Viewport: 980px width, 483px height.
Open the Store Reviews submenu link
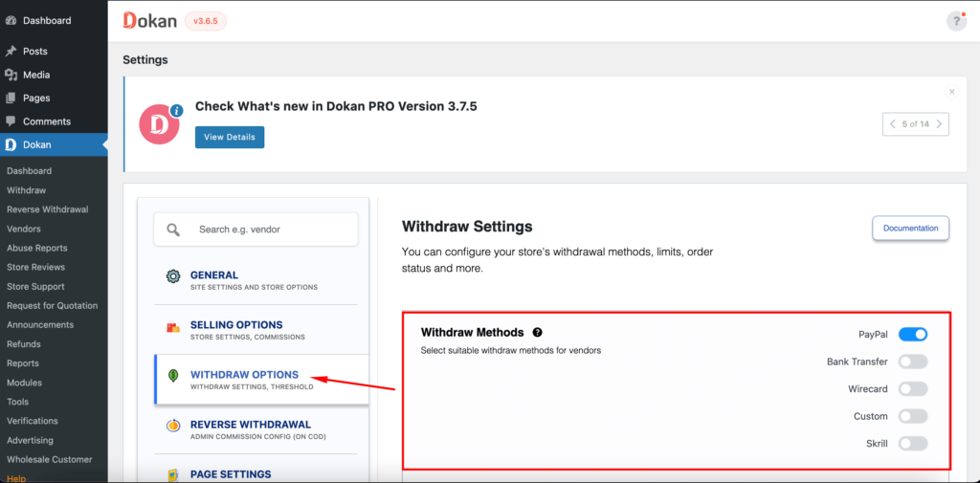(35, 267)
